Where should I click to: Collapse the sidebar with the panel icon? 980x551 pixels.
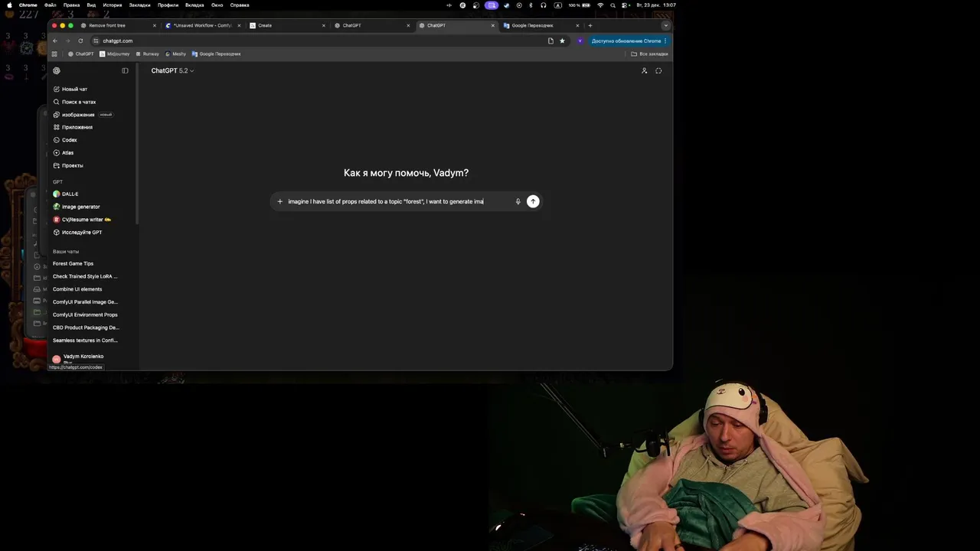click(125, 70)
